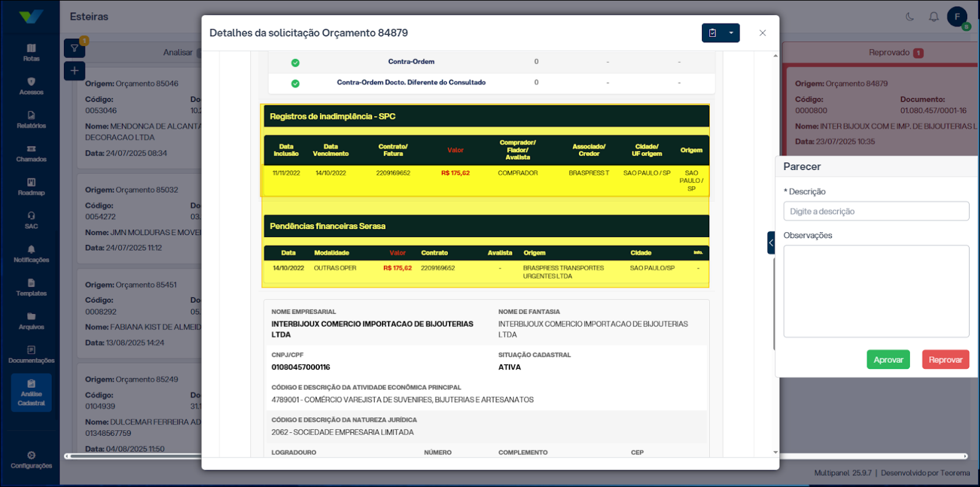Select Análise Cadastral menu item
The image size is (980, 487).
tap(31, 393)
